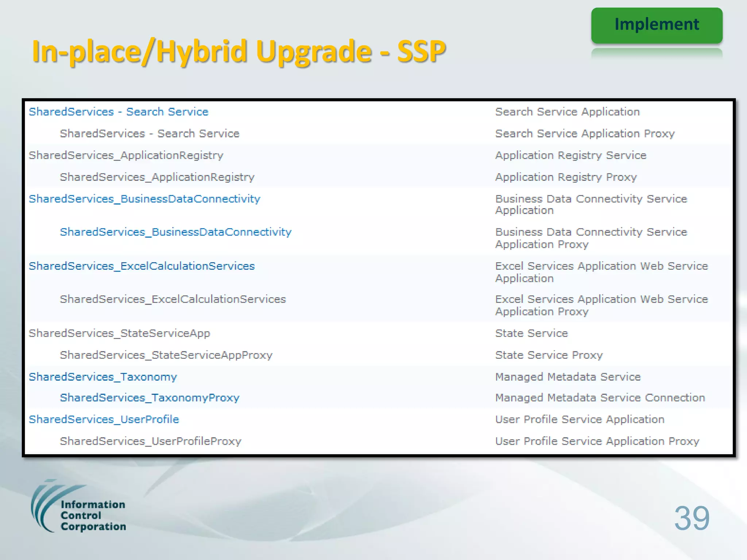Open the SharedServices_TaxonomyProxy link
The height and width of the screenshot is (560, 747).
150,398
